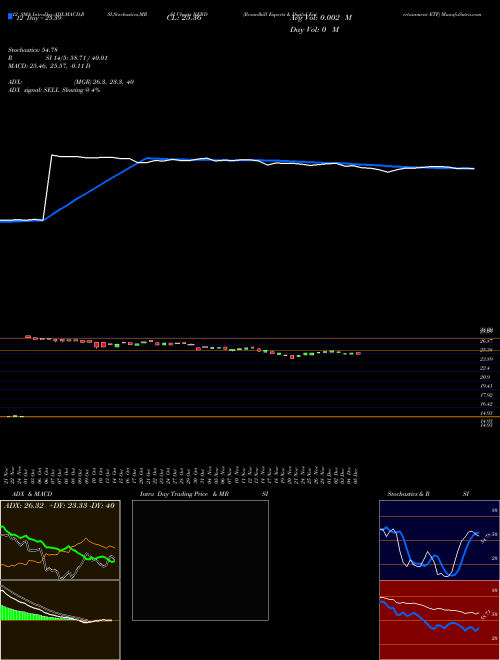Click the 'ADX & MACD' panel title
Image resolution: width=500 pixels, height=660 pixels.
pos(32,494)
